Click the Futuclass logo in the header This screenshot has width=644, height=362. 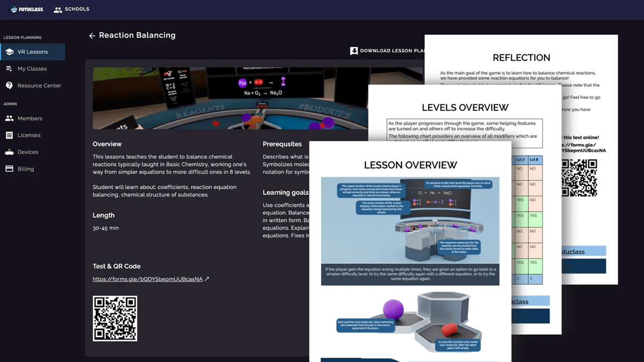click(26, 9)
